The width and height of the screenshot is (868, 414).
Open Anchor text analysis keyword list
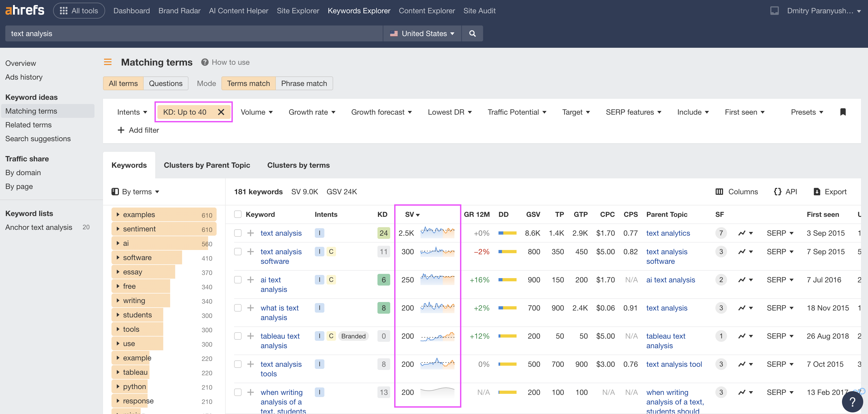[x=39, y=227]
